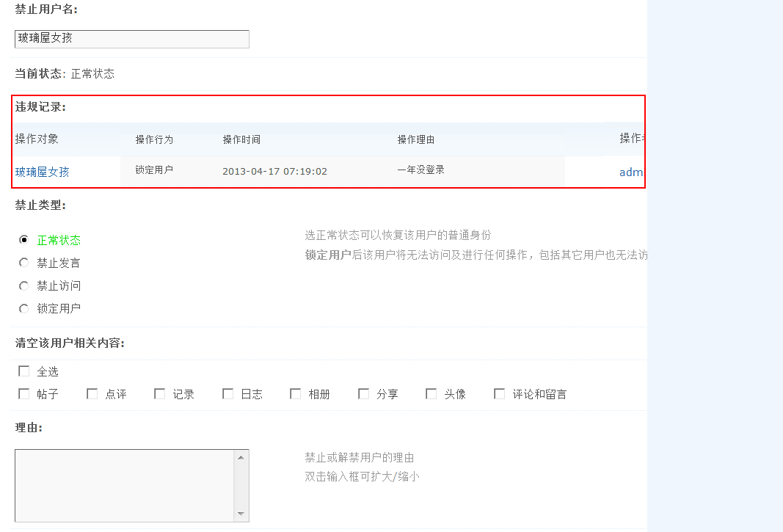Image resolution: width=783 pixels, height=532 pixels.
Task: Select the 禁止访问 radio button
Action: (x=23, y=285)
